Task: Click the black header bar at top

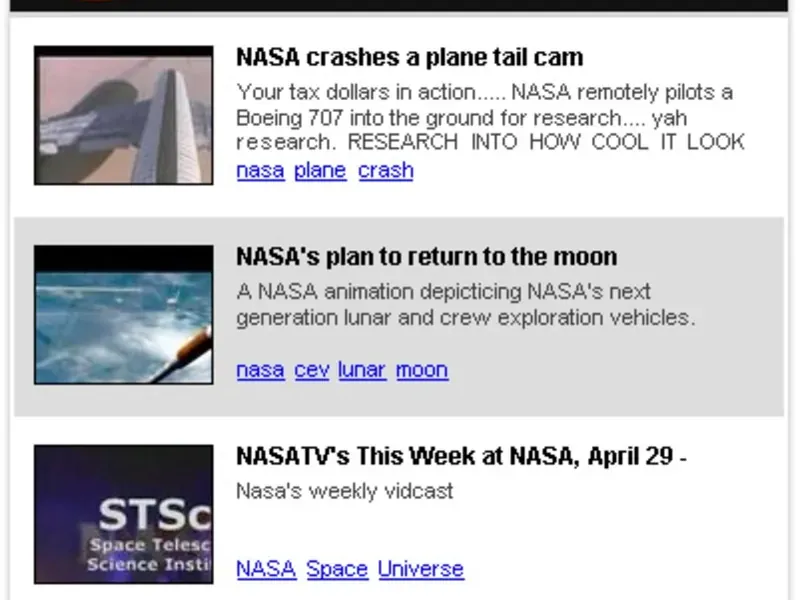Action: click(400, 5)
